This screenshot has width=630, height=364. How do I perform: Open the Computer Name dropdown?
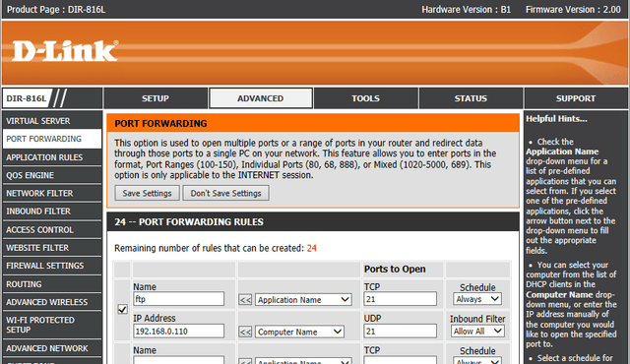pyautogui.click(x=299, y=332)
